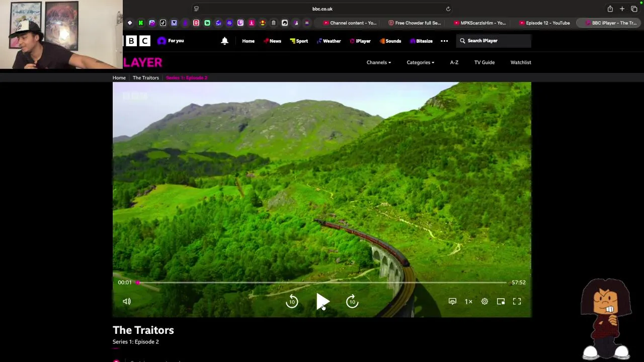Open the Watchlist
This screenshot has width=644, height=362.
[521, 62]
